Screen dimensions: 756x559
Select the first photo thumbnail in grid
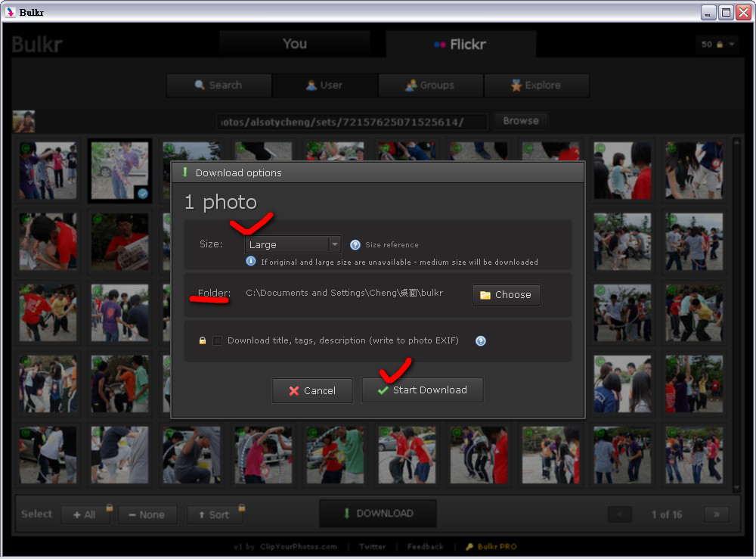tap(48, 170)
